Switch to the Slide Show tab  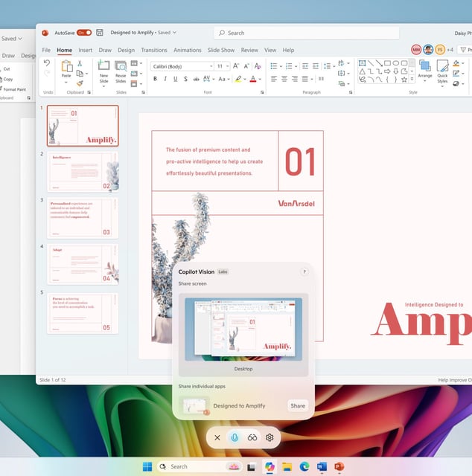(221, 50)
